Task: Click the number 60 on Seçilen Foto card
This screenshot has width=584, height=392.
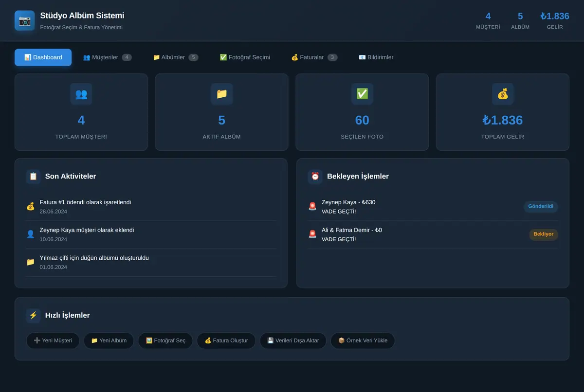Action: pos(362,120)
